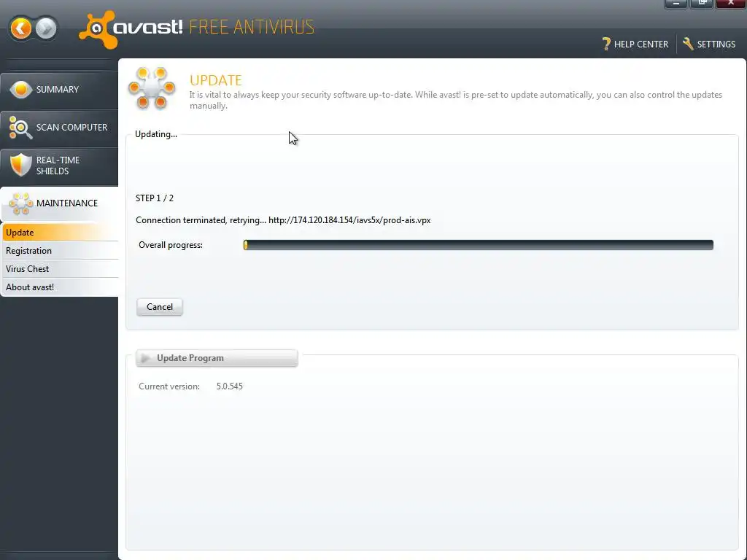Open About avast! page
Screen dimensions: 747x560
coord(60,287)
